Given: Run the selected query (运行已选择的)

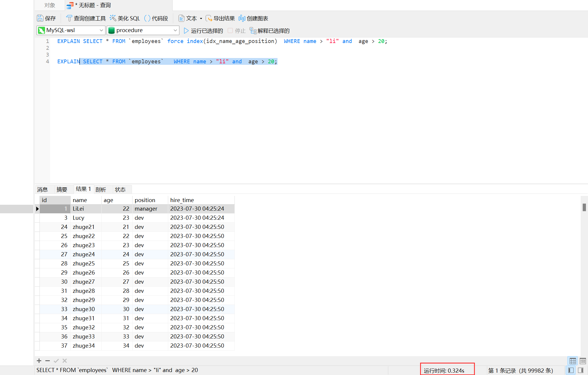Looking at the screenshot, I should (203, 31).
